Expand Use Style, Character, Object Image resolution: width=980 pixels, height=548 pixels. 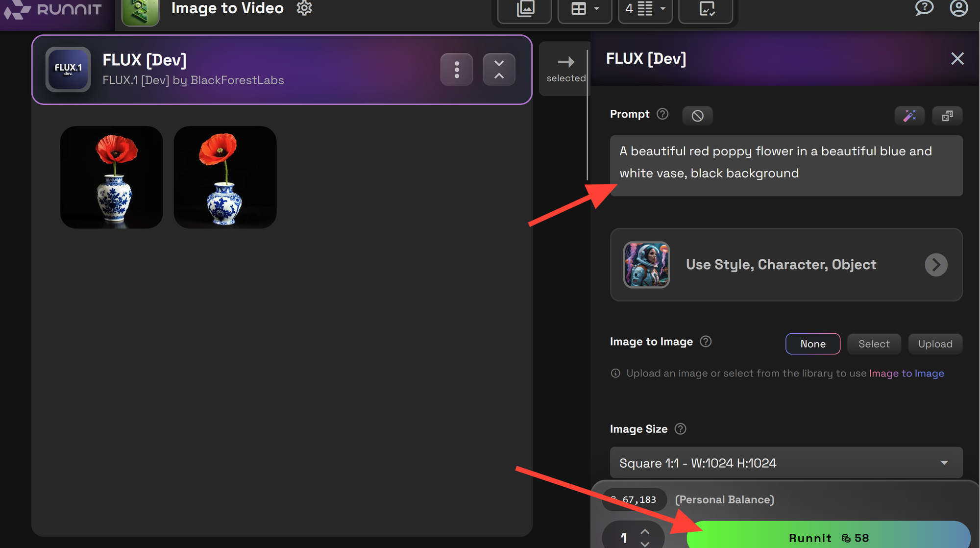click(x=935, y=265)
